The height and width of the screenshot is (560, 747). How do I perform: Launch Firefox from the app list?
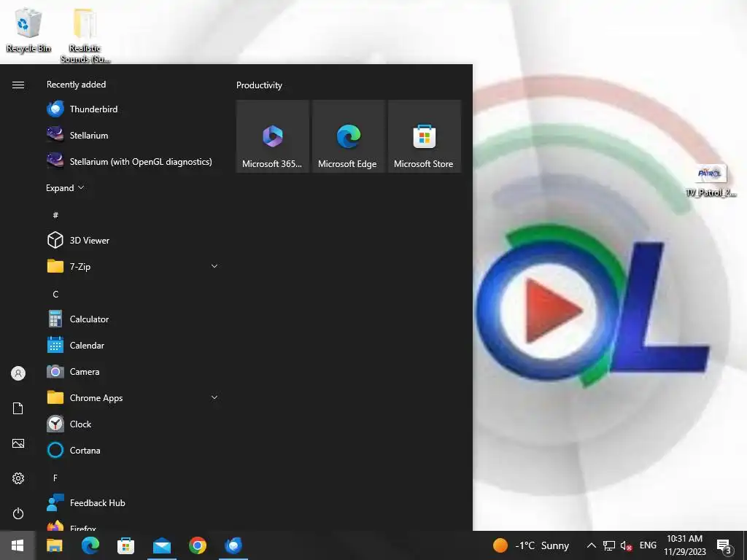point(133,525)
